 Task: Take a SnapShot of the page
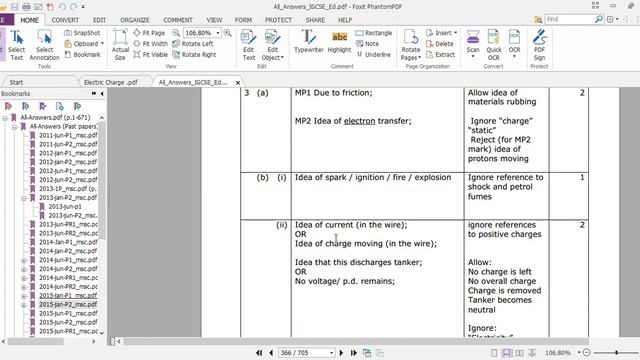pyautogui.click(x=82, y=33)
